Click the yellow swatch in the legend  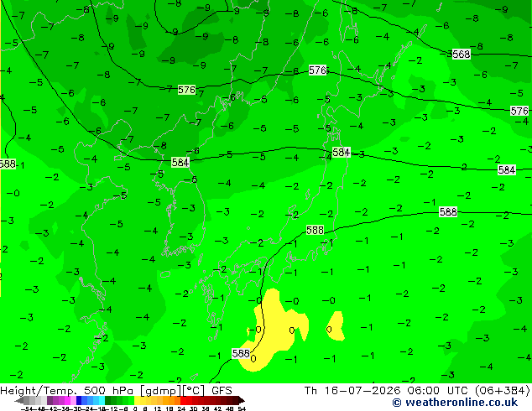(x=137, y=400)
